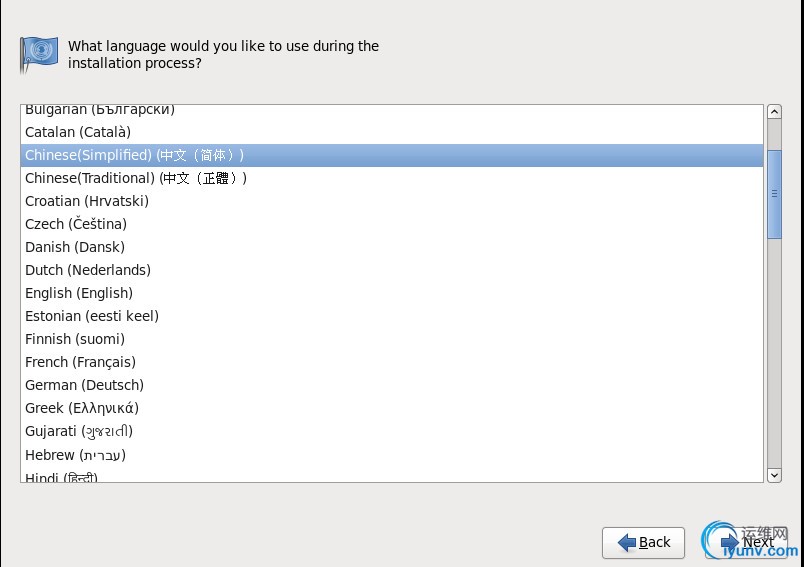
Task: Click the UN flag language icon
Action: [x=39, y=54]
